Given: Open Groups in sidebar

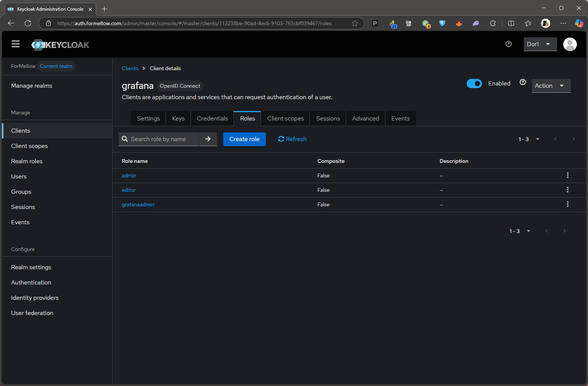Looking at the screenshot, I should pyautogui.click(x=57, y=192).
